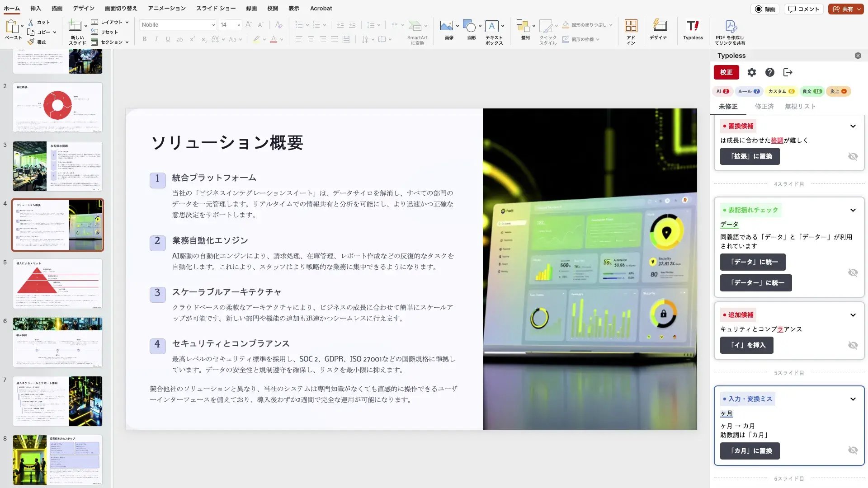Toggle italic formatting I

[x=156, y=39]
